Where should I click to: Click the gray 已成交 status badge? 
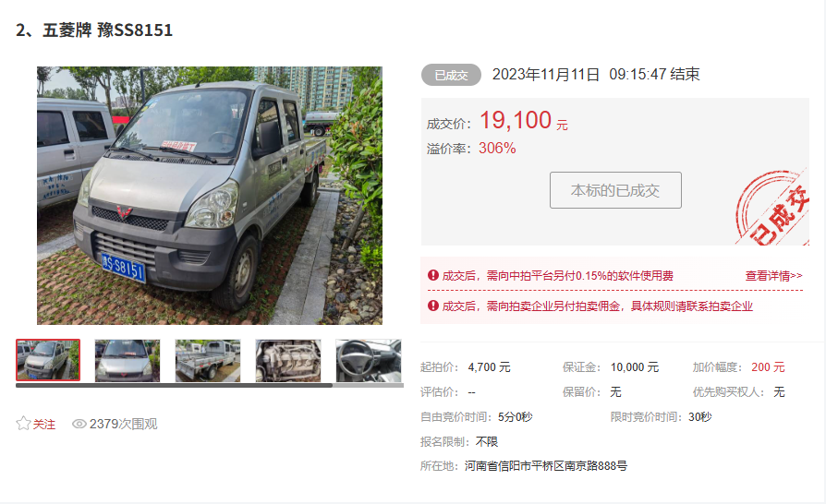[x=451, y=76]
